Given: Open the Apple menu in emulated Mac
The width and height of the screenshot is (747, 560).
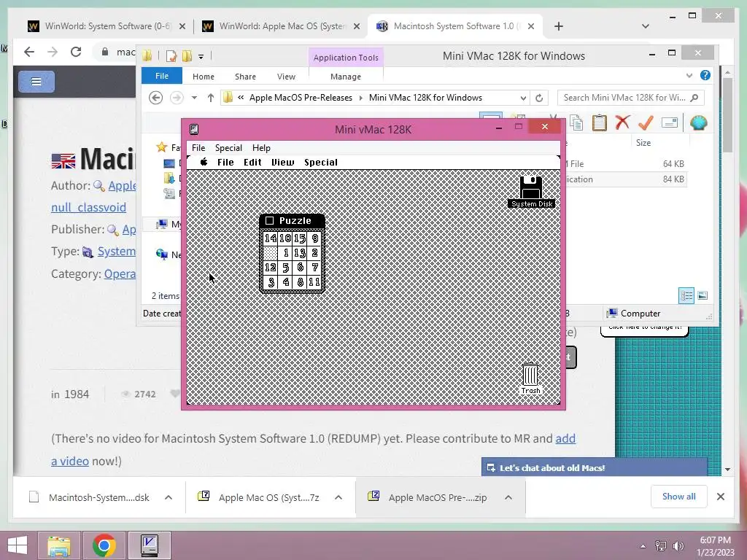Looking at the screenshot, I should pyautogui.click(x=204, y=162).
